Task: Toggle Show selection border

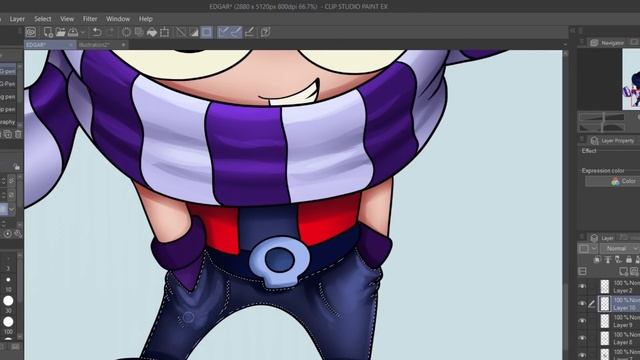Action: [207, 32]
